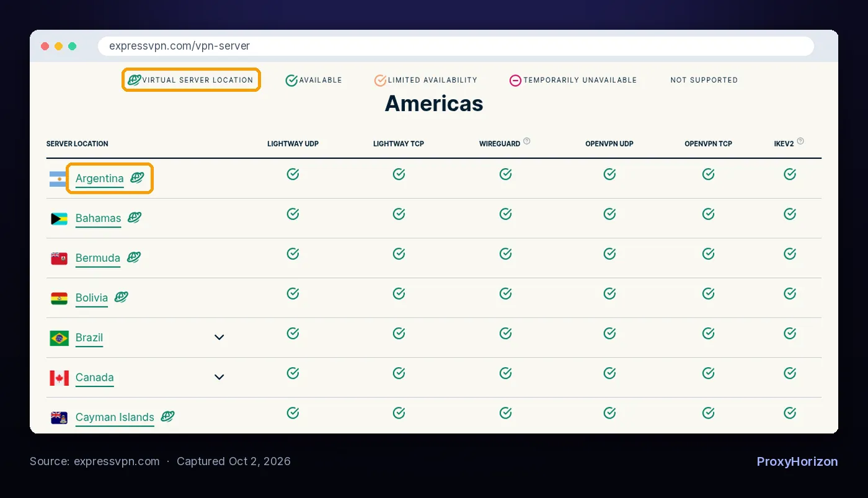Click the virtual server icon beside Argentina
Viewport: 868px width, 498px height.
click(x=137, y=177)
